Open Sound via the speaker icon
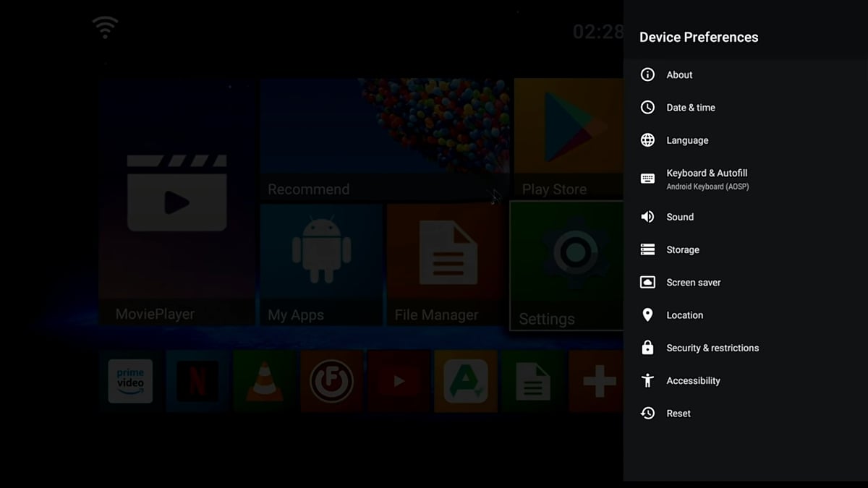868x488 pixels. (648, 217)
